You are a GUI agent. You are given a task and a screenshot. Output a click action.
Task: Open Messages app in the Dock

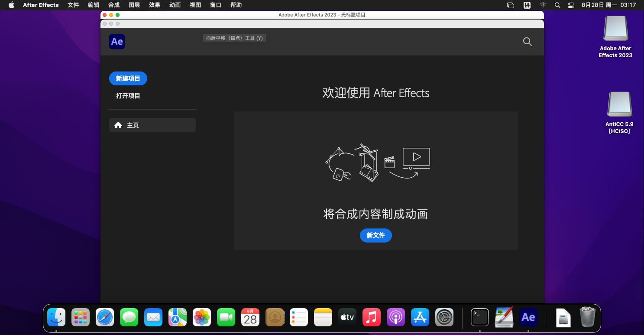[129, 317]
